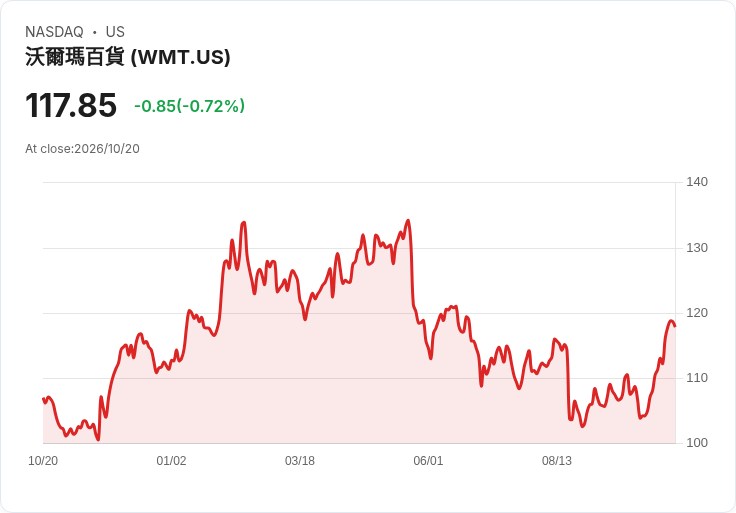
Task: Click the 110 y-axis price label
Action: point(697,378)
